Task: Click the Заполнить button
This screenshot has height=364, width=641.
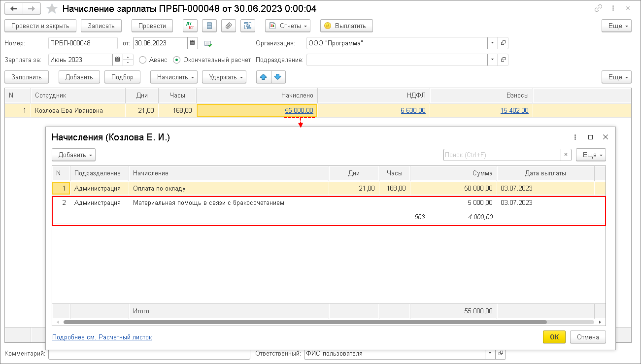Action: coord(27,77)
